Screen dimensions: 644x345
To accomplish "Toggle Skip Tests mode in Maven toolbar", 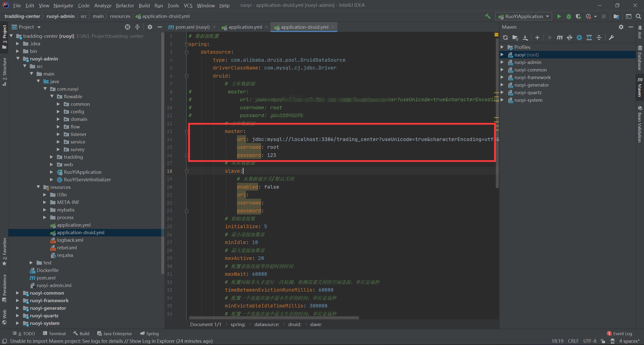I will pos(579,38).
